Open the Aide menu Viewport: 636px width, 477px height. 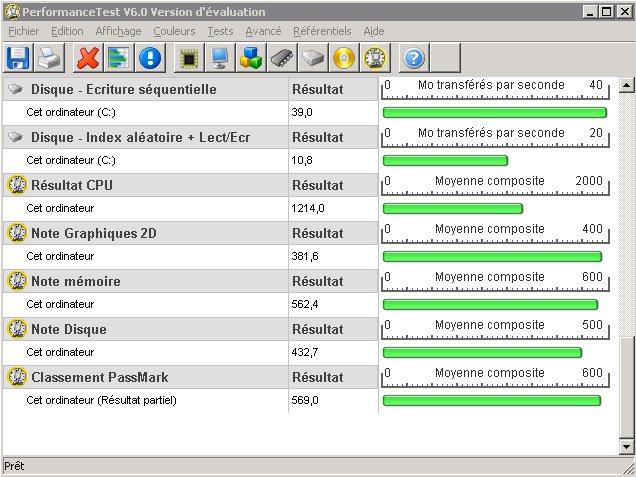374,31
